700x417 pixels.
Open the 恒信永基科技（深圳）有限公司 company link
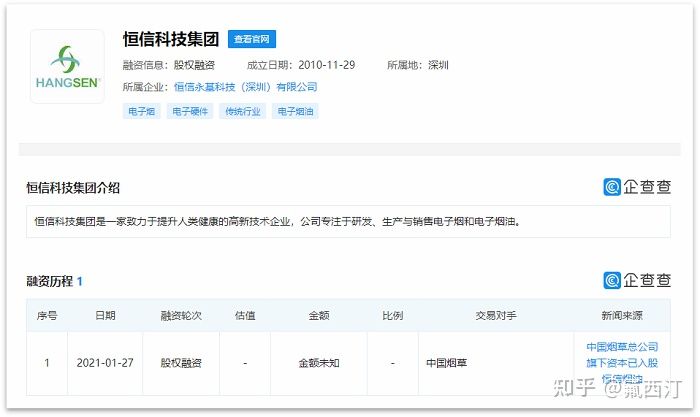click(x=246, y=87)
